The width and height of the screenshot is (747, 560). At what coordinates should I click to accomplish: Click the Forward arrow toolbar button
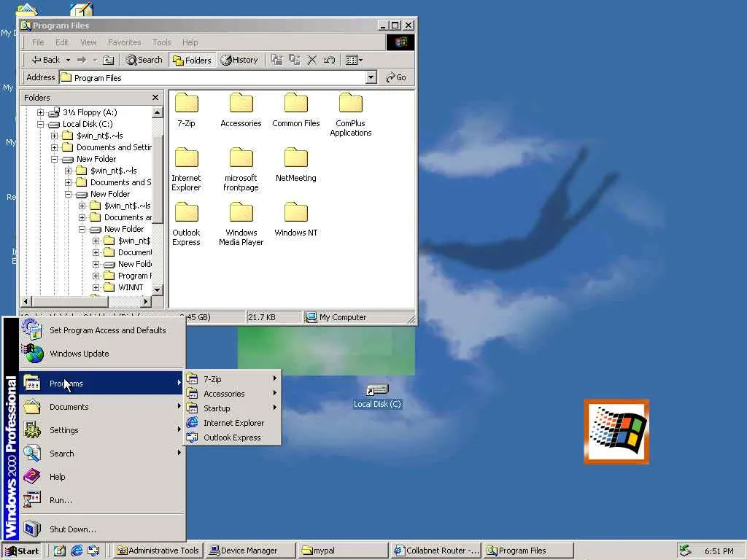pos(82,60)
